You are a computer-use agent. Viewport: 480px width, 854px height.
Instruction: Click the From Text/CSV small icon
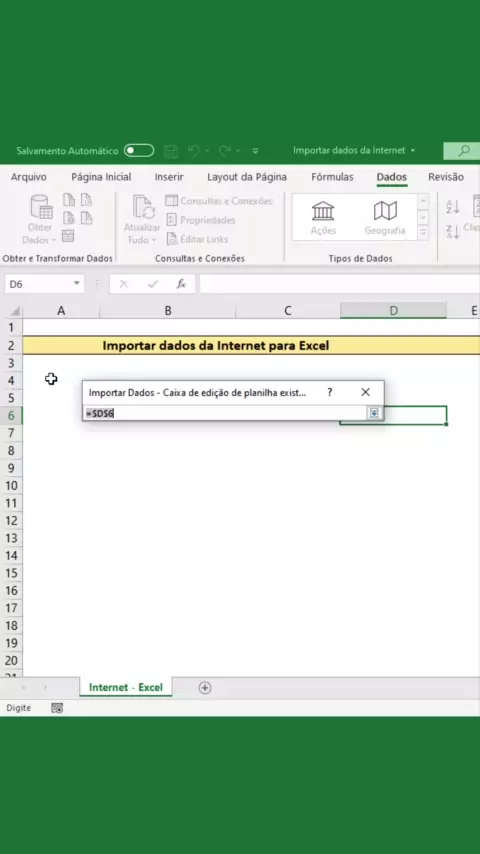tap(69, 200)
